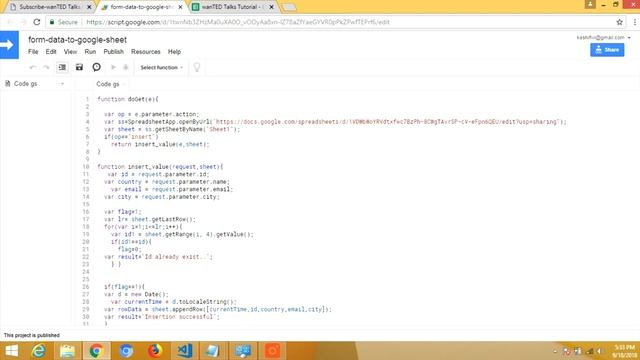Open Select function dropdown
The width and height of the screenshot is (640, 360).
point(162,67)
